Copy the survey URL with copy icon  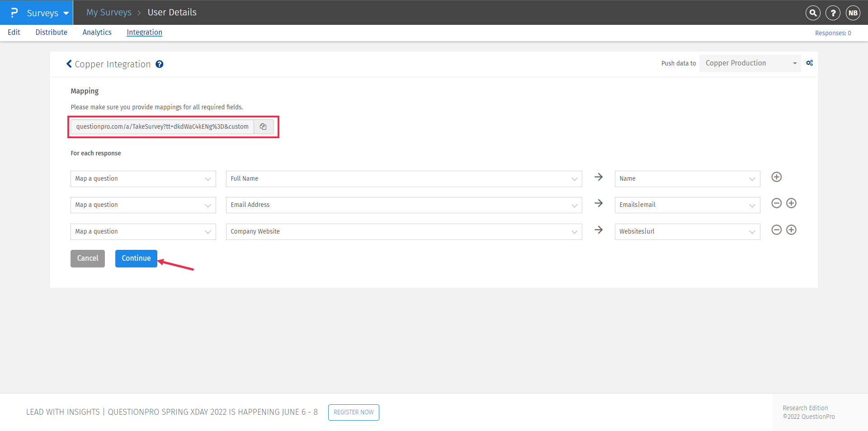[x=263, y=127]
